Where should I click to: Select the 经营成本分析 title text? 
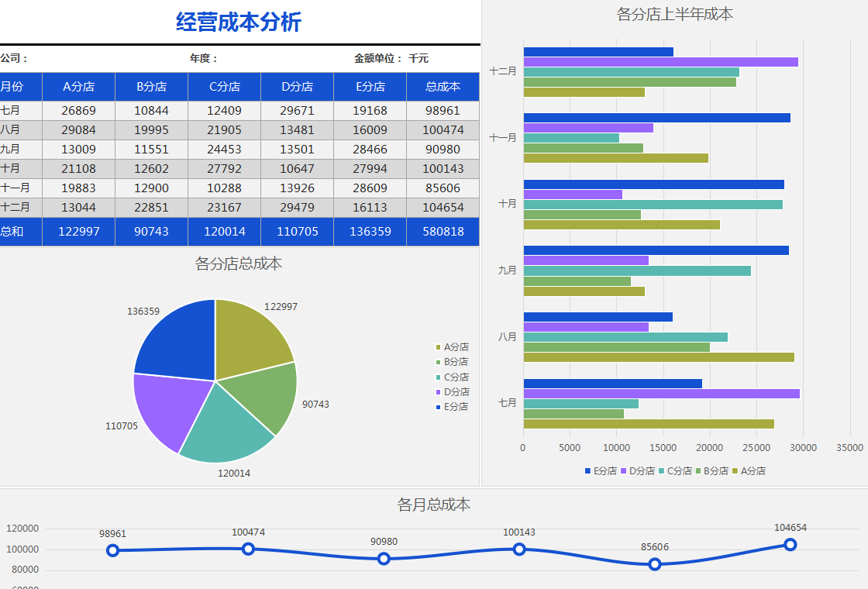pos(239,22)
